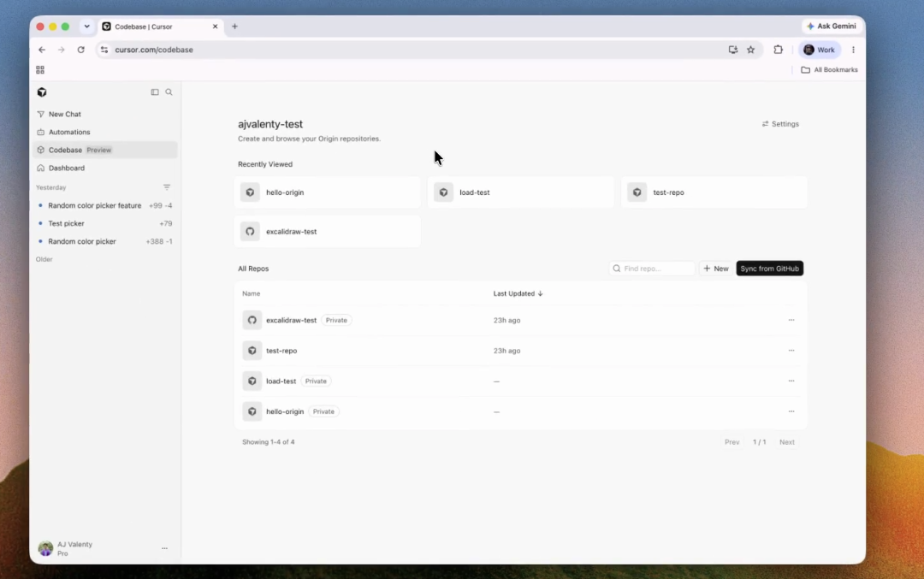
Task: Reload the page with the refresh icon
Action: 80,50
